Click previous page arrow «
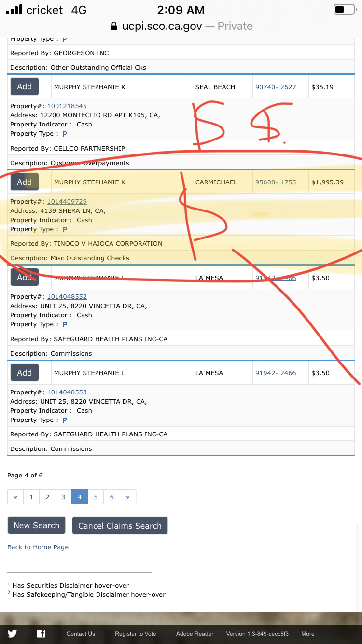The height and width of the screenshot is (644, 362). [x=15, y=497]
